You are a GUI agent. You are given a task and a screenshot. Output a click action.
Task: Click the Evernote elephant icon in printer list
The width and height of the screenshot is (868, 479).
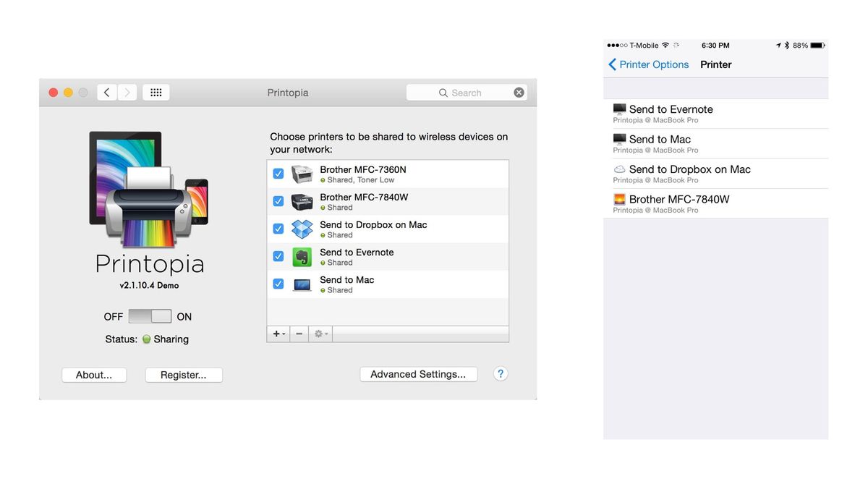coord(302,256)
